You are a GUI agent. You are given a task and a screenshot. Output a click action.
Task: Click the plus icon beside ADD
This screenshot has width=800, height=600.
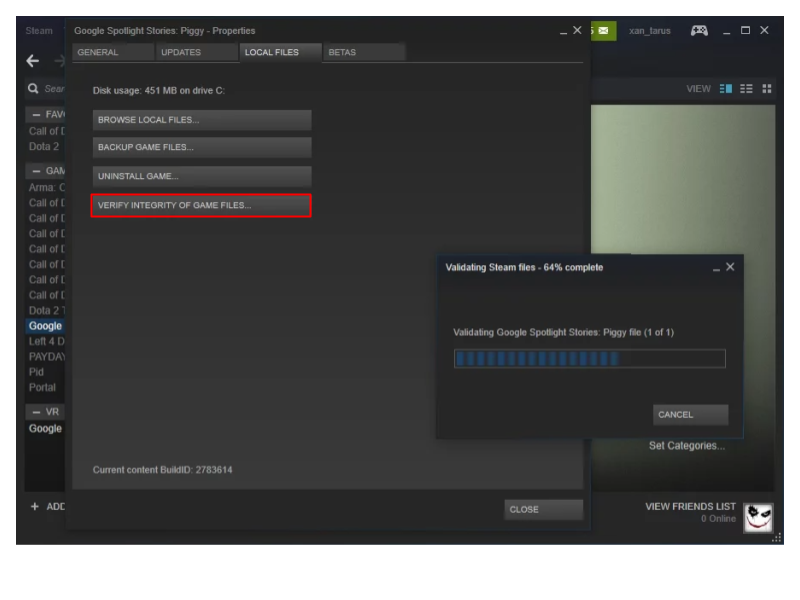[x=35, y=506]
